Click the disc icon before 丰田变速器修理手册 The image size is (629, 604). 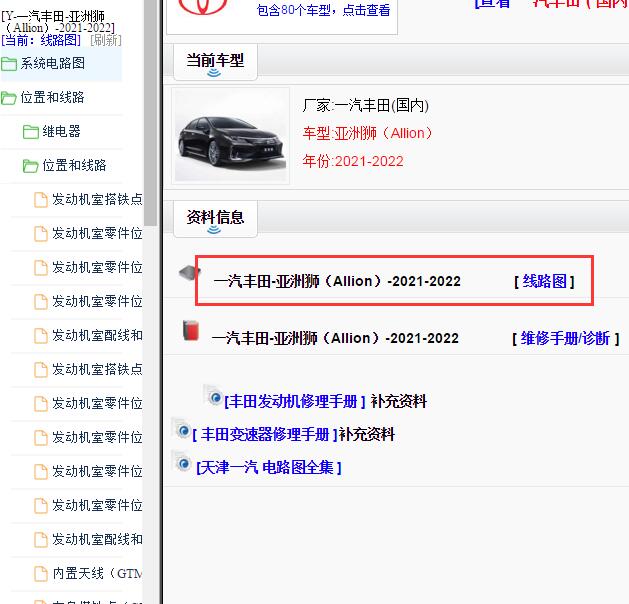(x=181, y=430)
